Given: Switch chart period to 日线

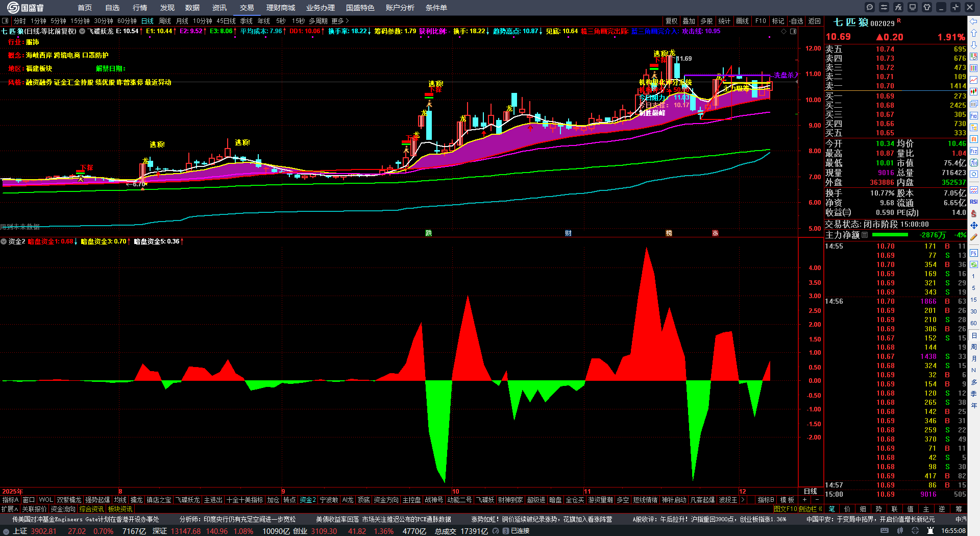Looking at the screenshot, I should coord(148,21).
